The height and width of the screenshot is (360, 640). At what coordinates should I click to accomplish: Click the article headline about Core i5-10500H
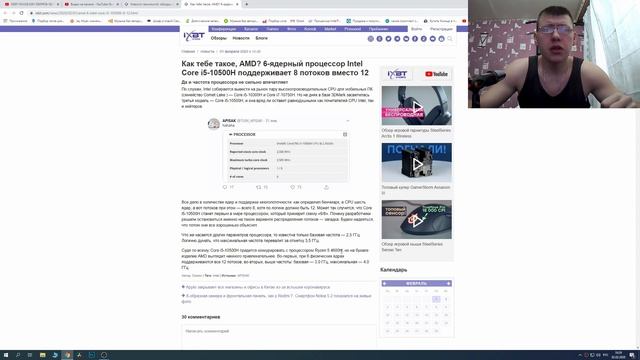(275, 68)
